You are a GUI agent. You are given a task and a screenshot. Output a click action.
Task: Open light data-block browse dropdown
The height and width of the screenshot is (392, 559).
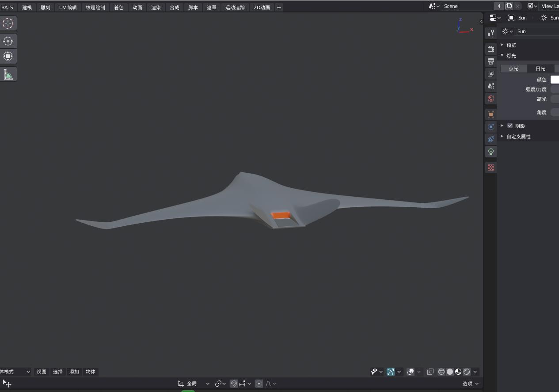[508, 31]
